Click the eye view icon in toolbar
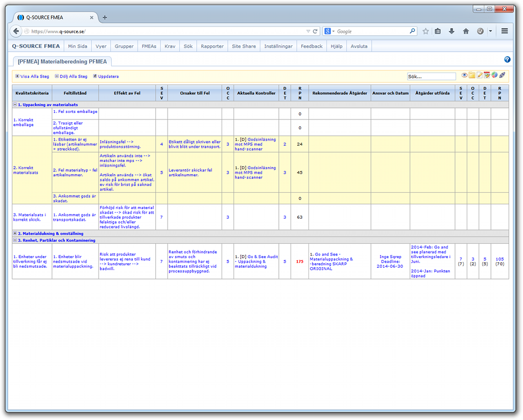This screenshot has width=523, height=420. point(464,76)
